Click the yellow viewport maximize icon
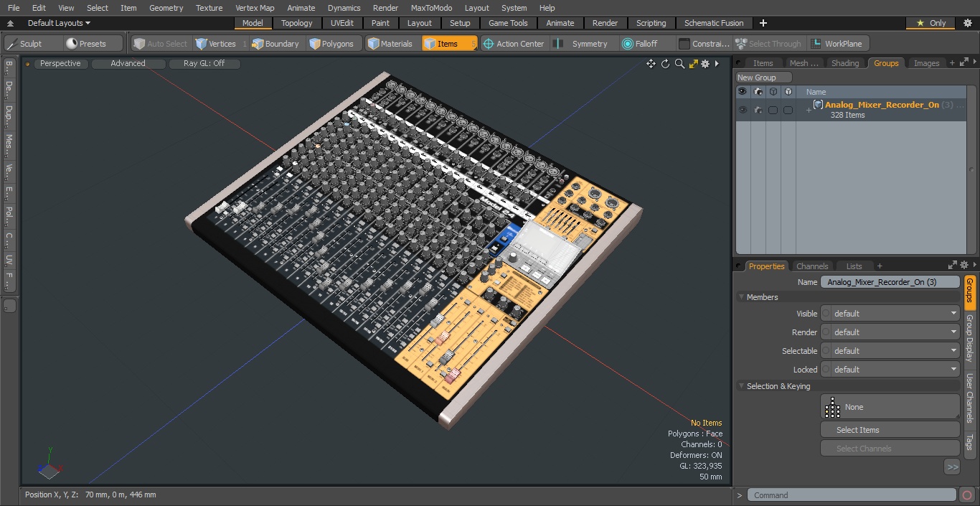 point(693,64)
